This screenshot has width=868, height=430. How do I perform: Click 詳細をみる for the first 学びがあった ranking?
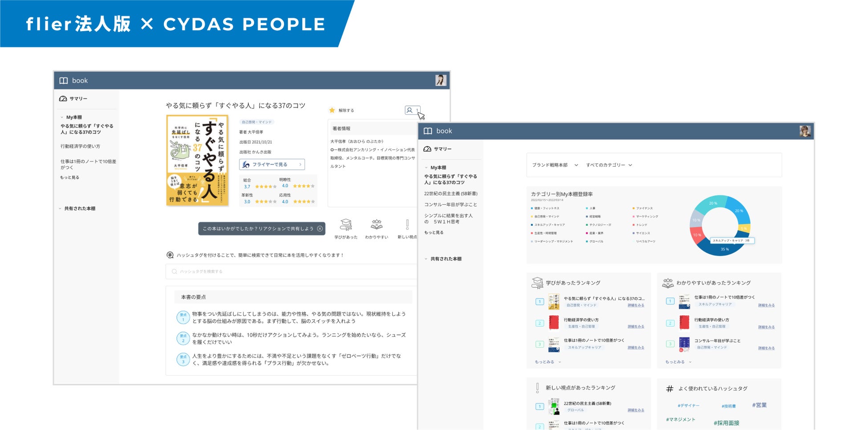636,305
